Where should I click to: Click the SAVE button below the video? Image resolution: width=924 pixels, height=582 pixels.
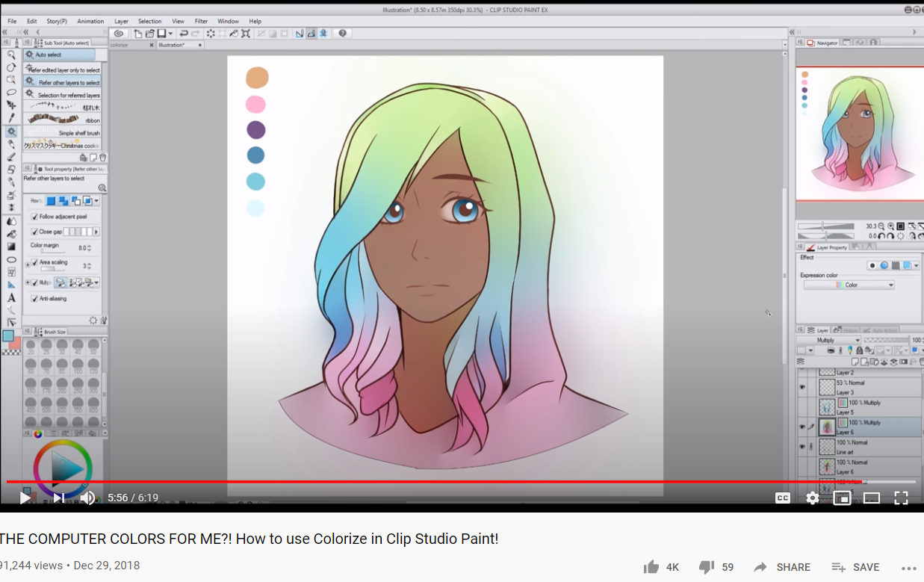pos(856,567)
